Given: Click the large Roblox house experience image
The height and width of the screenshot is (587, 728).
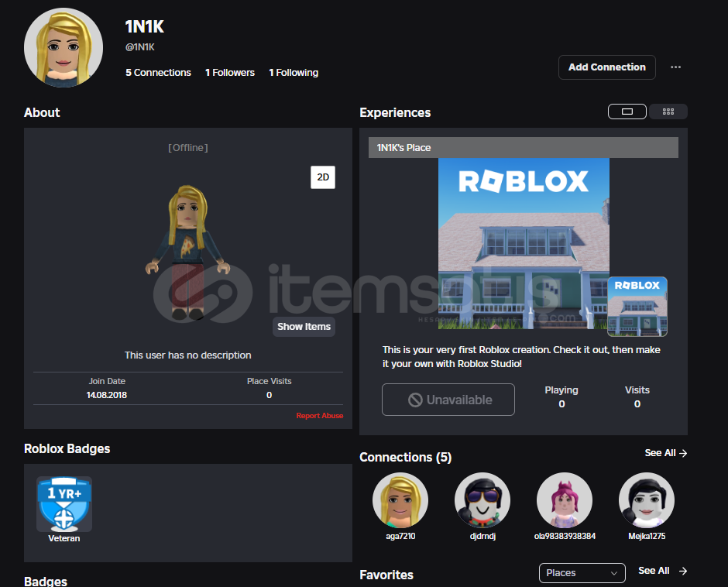Looking at the screenshot, I should pos(524,243).
